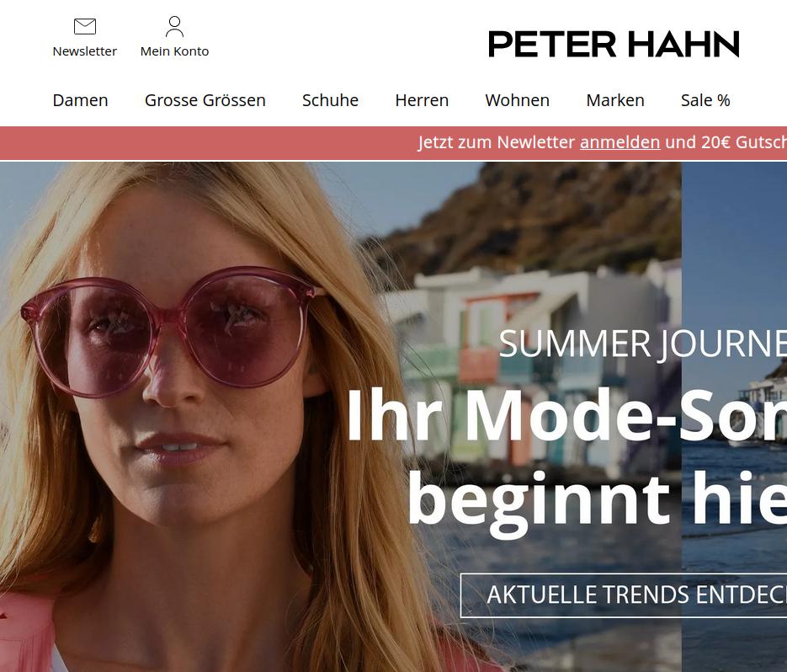Open the Mein Konto text link
Viewport: 787px width, 672px height.
pos(174,51)
